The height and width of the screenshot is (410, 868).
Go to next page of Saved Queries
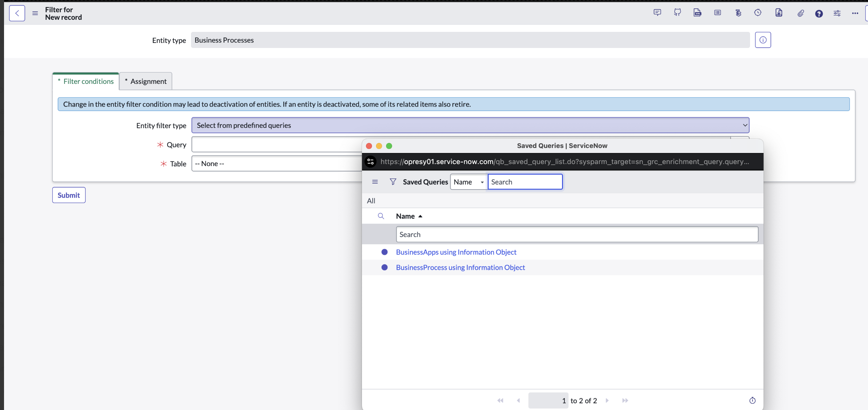[607, 401]
